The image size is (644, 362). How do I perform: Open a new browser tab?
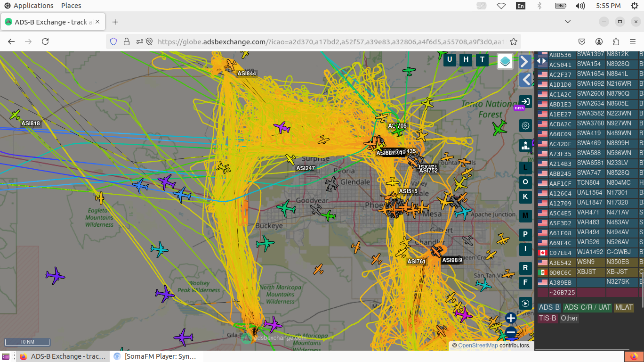click(x=115, y=22)
